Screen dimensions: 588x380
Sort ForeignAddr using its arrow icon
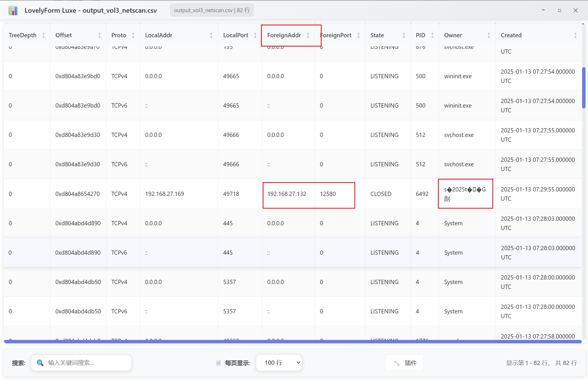pyautogui.click(x=308, y=35)
